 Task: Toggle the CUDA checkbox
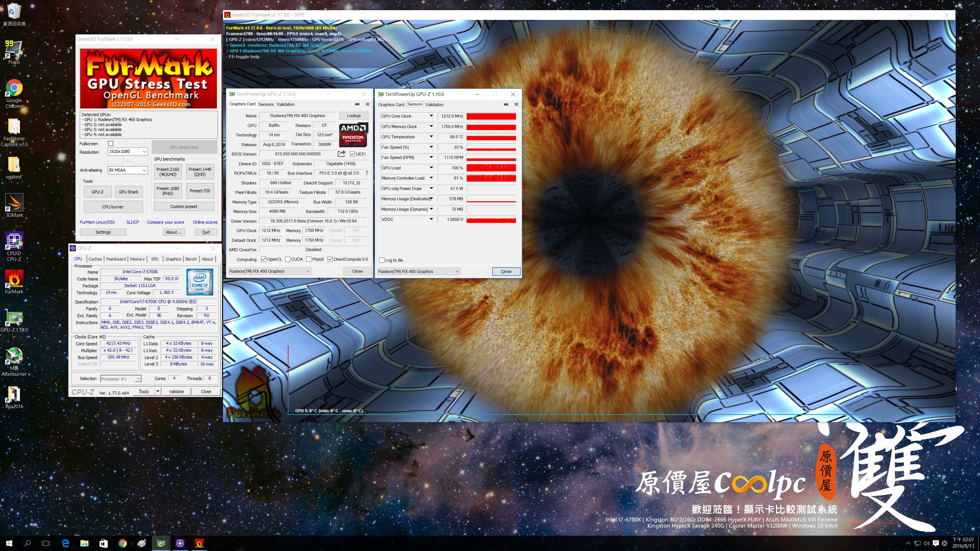point(287,259)
